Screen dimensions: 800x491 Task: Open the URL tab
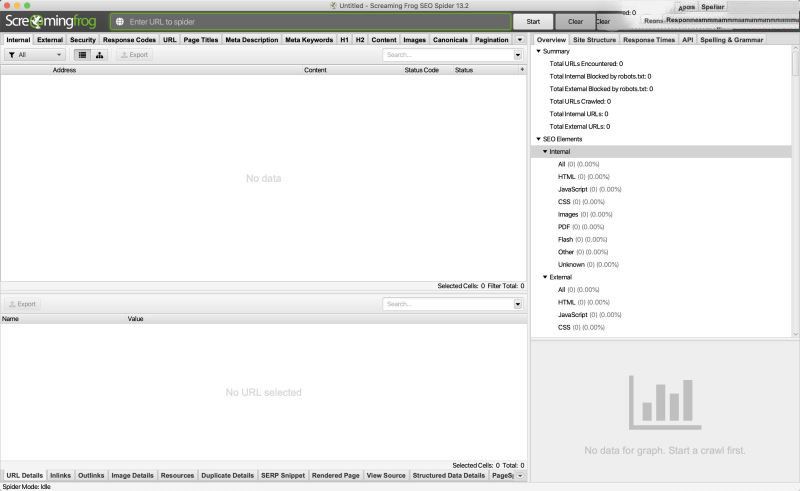pyautogui.click(x=169, y=40)
